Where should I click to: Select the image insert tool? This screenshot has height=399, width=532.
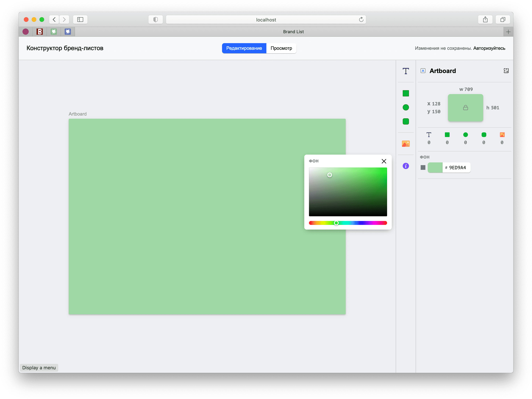click(x=405, y=144)
